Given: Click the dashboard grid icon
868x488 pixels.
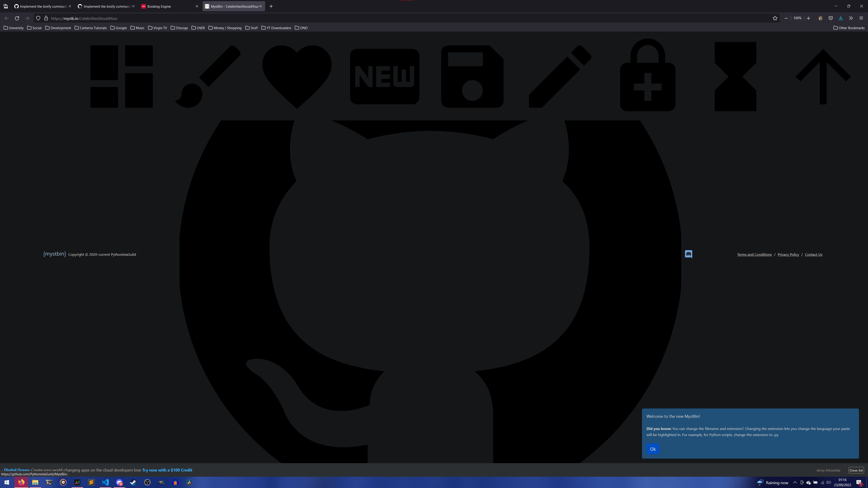Looking at the screenshot, I should [x=121, y=76].
